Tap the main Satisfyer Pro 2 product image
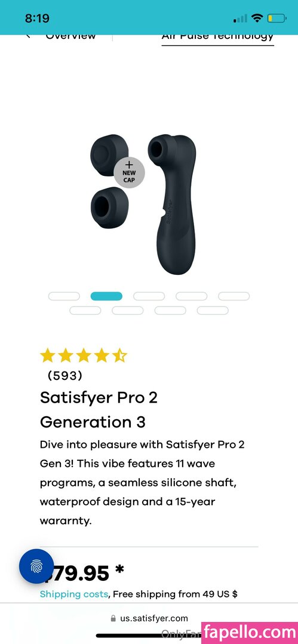This screenshot has width=298, height=644. pyautogui.click(x=171, y=204)
